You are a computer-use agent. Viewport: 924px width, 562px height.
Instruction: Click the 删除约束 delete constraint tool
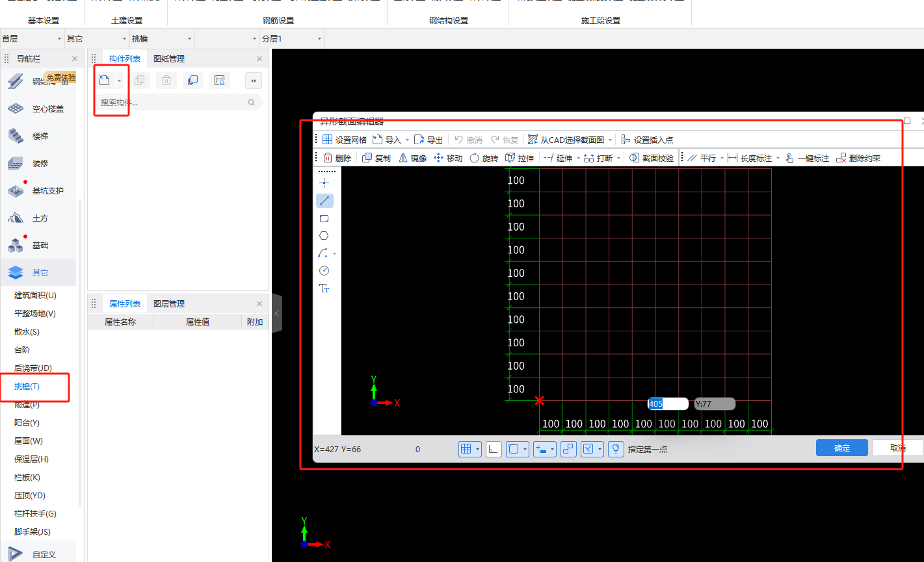(858, 158)
